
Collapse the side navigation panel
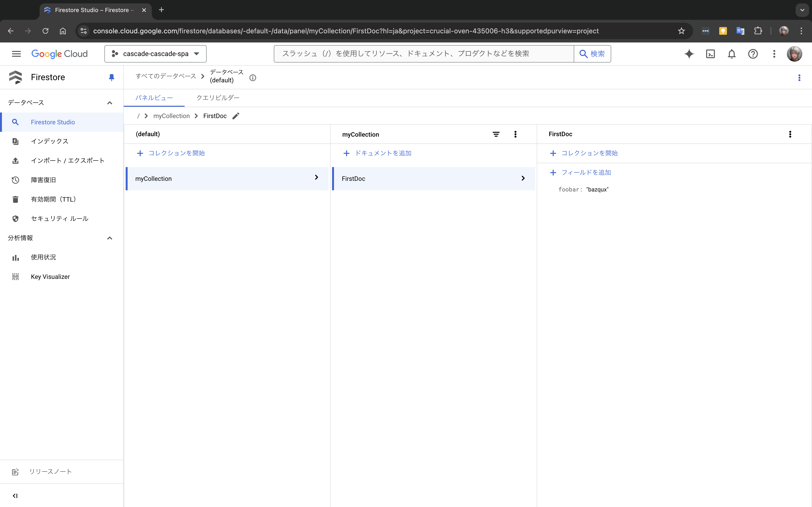[x=15, y=496]
